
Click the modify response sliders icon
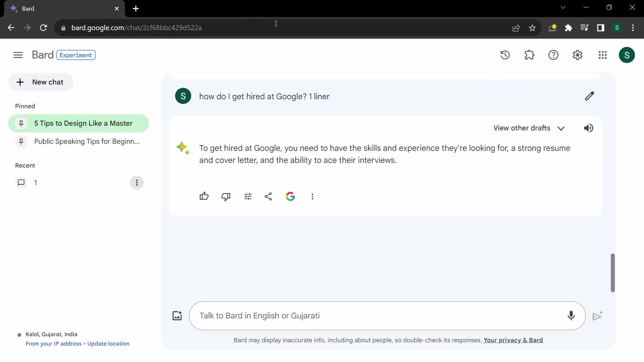(248, 196)
